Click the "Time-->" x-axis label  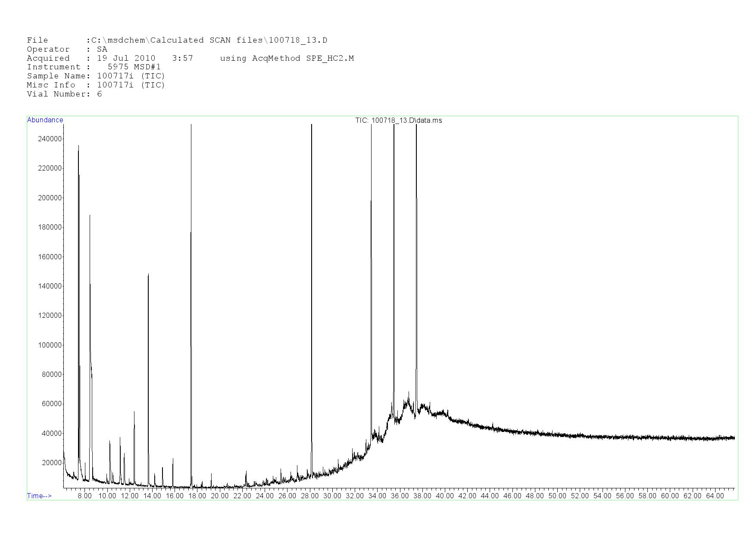39,496
